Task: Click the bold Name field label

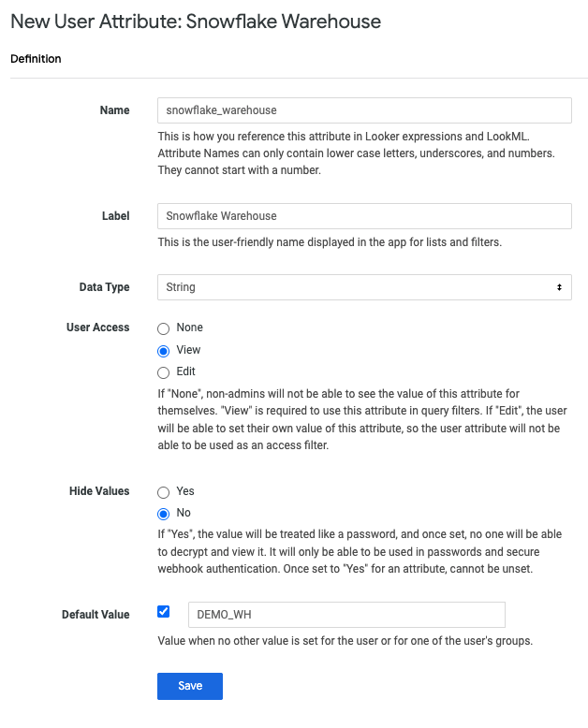Action: click(114, 110)
